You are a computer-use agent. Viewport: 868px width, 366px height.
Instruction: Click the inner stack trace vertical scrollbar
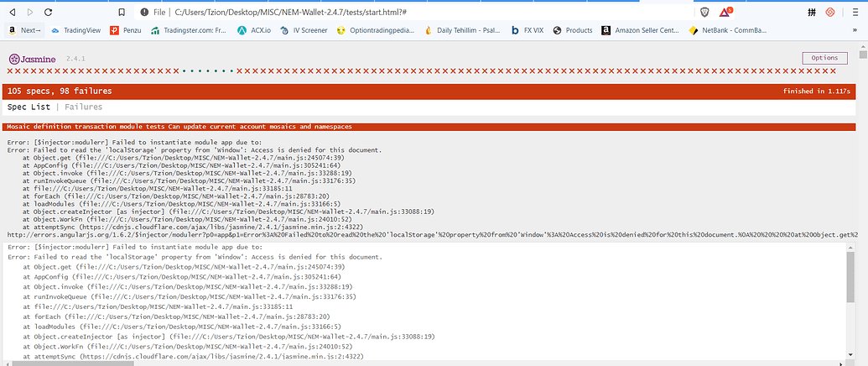pyautogui.click(x=851, y=277)
